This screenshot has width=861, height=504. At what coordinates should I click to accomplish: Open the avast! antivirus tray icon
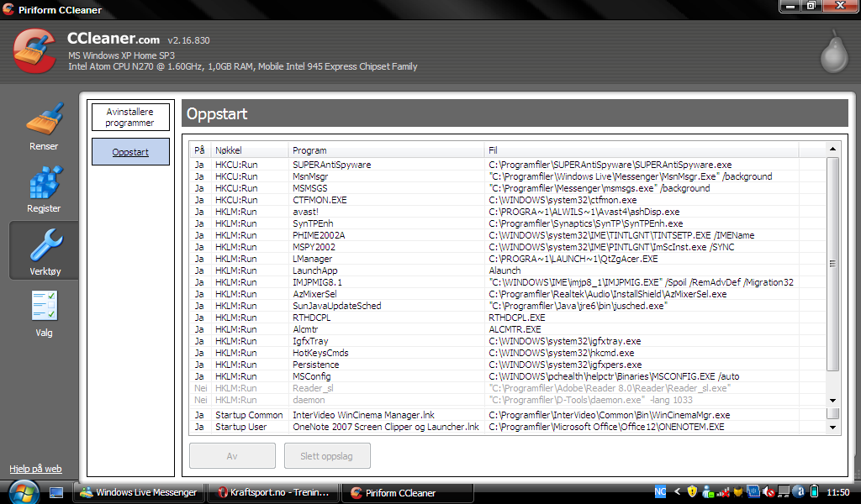800,492
